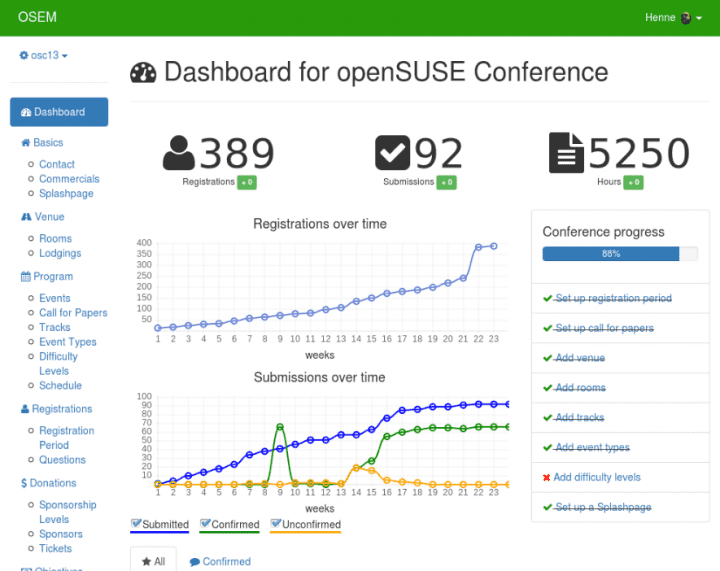Click the gear icon next to osc13

pyautogui.click(x=24, y=55)
